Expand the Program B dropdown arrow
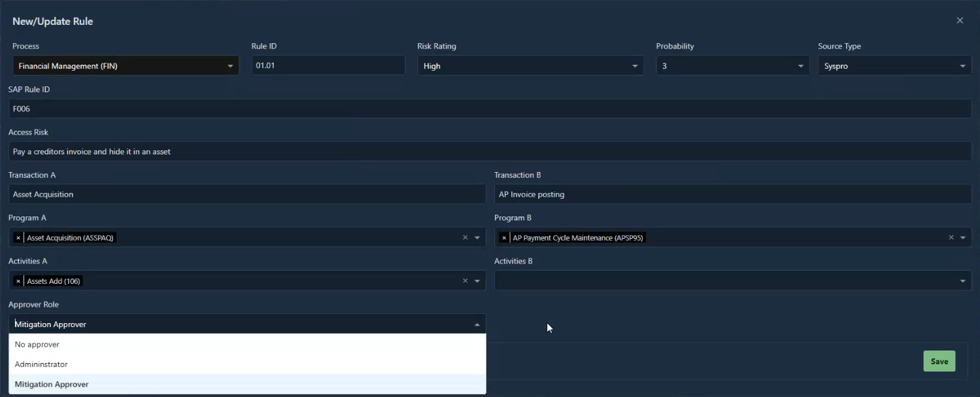Viewport: 980px width, 397px height. (x=963, y=237)
